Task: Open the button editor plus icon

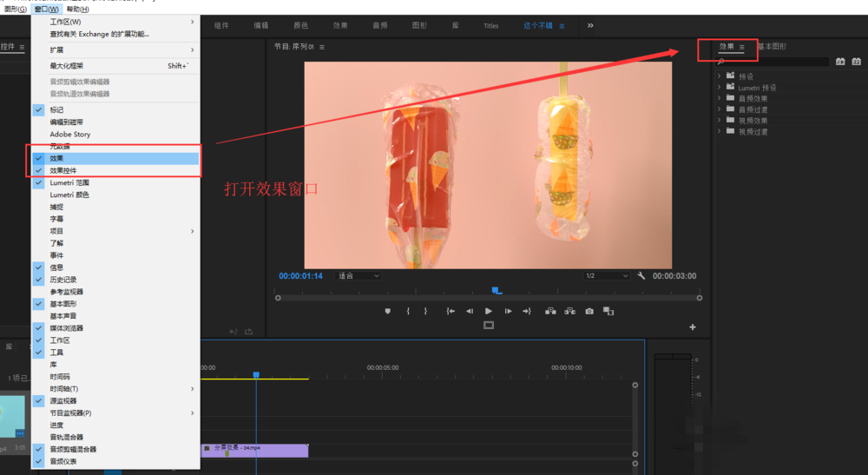Action: [x=693, y=327]
